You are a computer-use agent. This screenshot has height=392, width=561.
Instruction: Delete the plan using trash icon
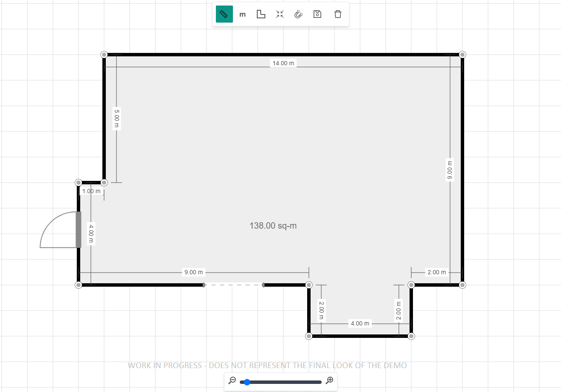click(338, 14)
